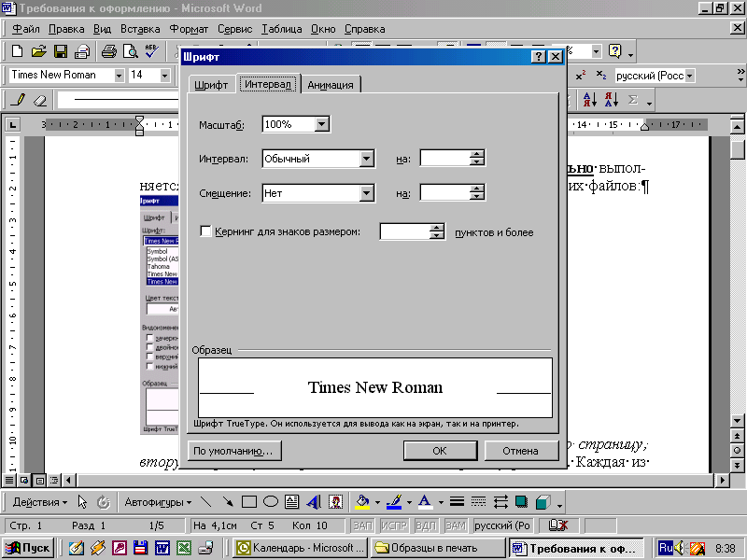Click the AutoSum sigma icon

(x=633, y=100)
